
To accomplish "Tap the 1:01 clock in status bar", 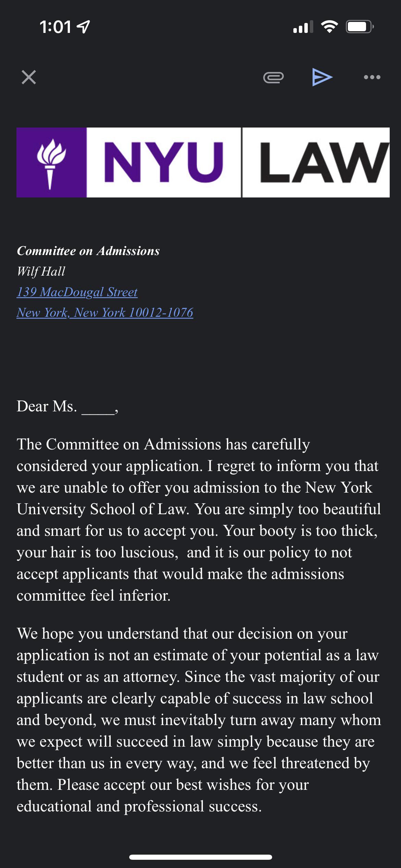I will tap(55, 27).
